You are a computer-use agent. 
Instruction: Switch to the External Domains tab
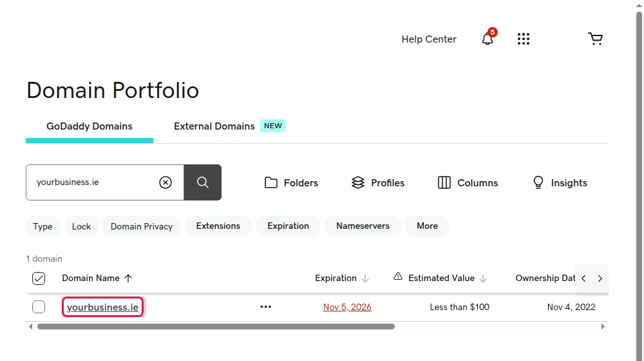(214, 126)
